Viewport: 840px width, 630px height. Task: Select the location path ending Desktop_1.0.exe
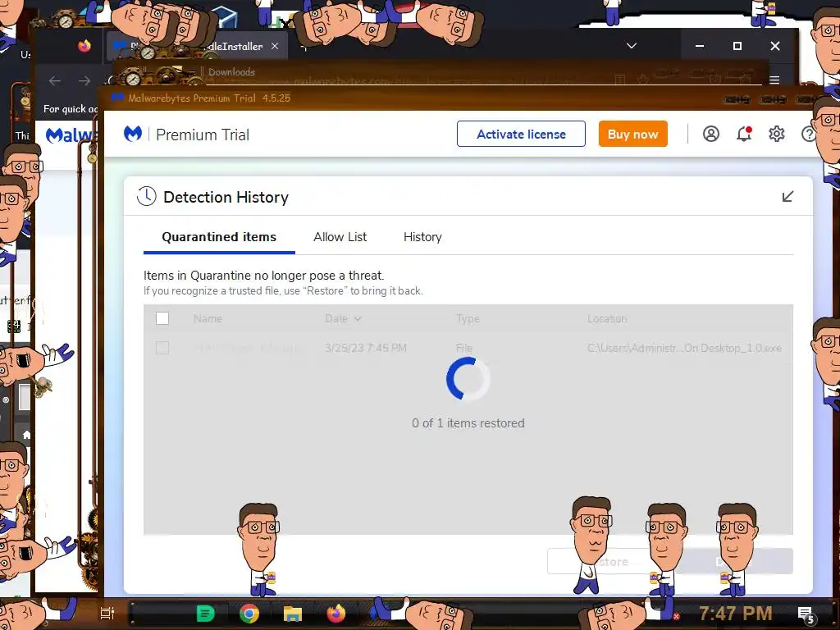(684, 348)
